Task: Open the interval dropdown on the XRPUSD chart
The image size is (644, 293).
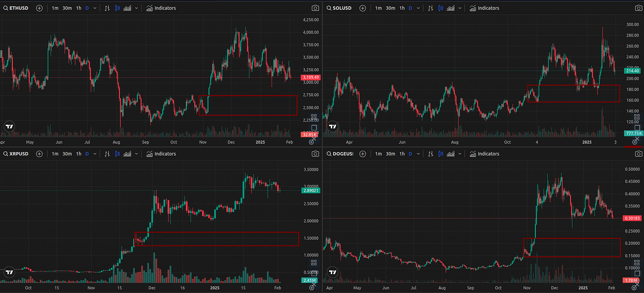Action: [x=95, y=154]
